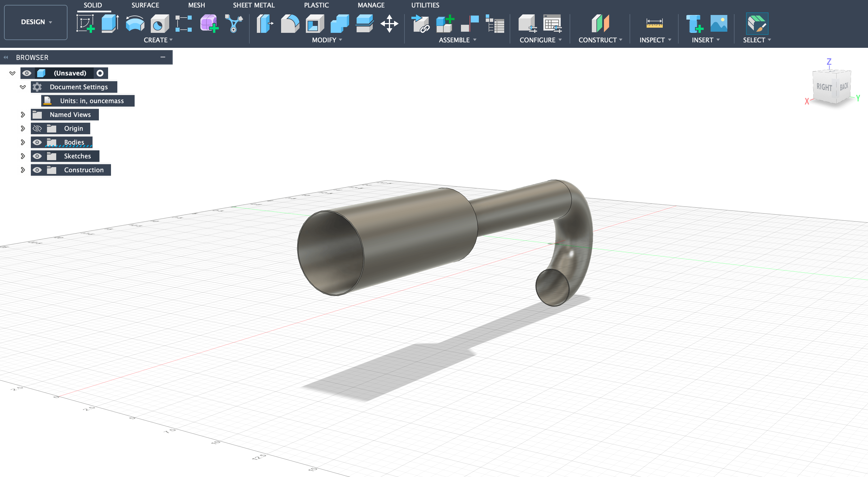This screenshot has width=868, height=477.
Task: Open the MANAGE ribbon tab
Action: (371, 5)
